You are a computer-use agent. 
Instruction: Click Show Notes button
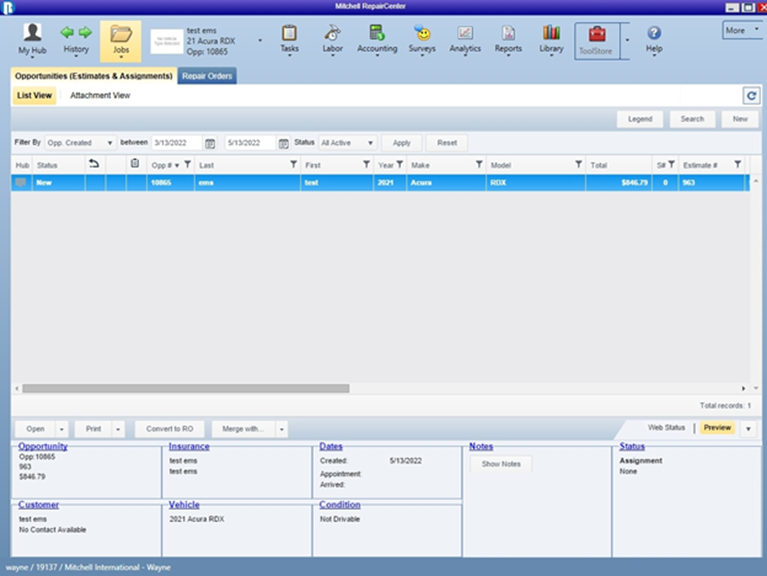501,464
